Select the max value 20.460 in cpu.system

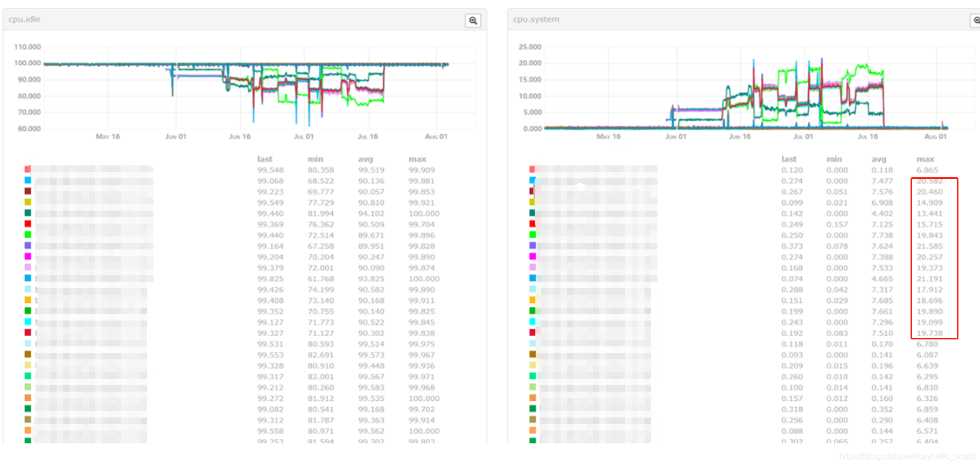pyautogui.click(x=930, y=192)
